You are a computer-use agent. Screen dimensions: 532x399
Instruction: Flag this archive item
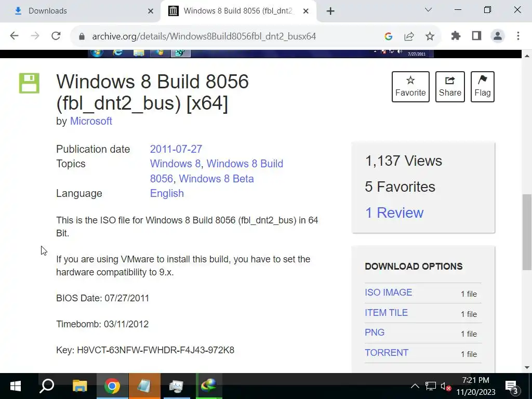point(483,87)
